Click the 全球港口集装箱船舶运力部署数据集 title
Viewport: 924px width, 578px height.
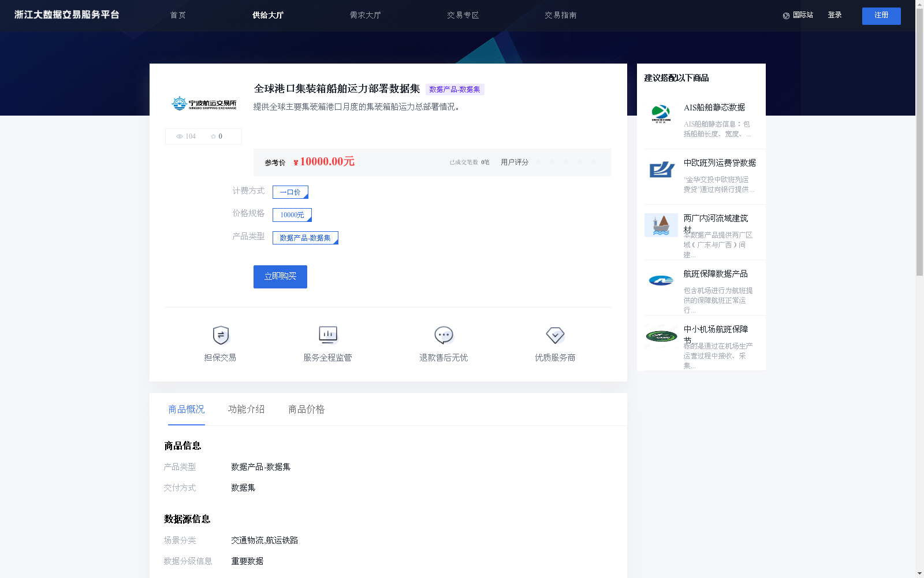pyautogui.click(x=337, y=89)
